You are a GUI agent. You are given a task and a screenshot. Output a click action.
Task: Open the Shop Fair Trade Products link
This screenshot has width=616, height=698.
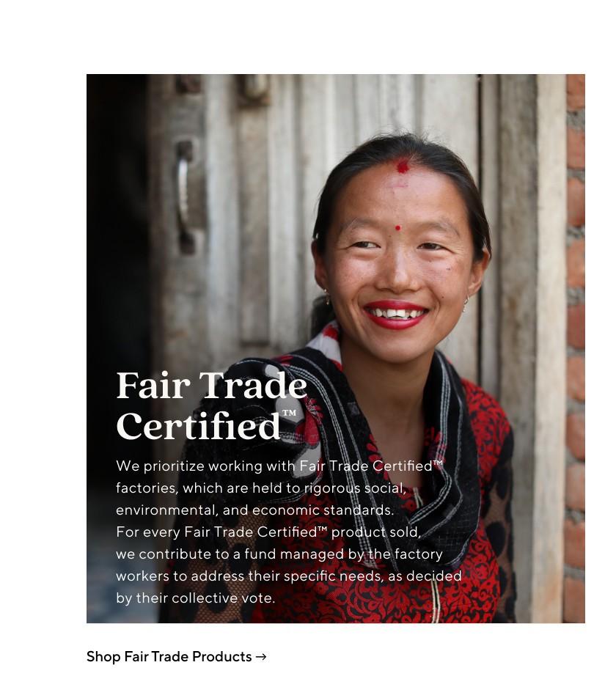coord(176,656)
